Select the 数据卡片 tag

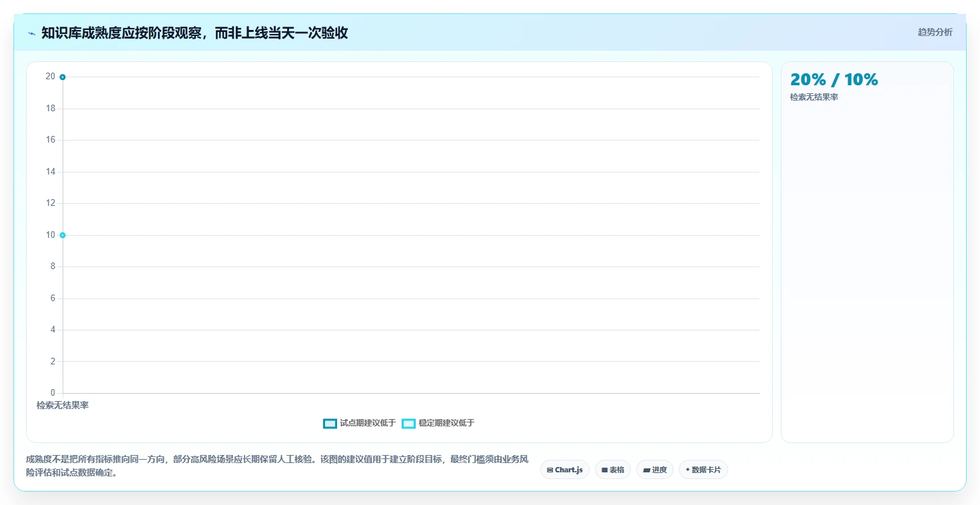(704, 470)
